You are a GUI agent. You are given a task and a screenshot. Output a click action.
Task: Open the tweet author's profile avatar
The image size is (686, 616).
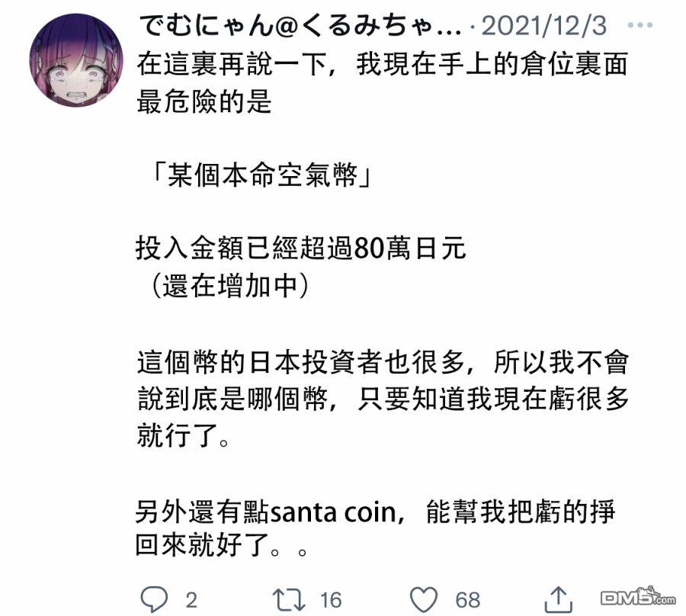pyautogui.click(x=76, y=60)
